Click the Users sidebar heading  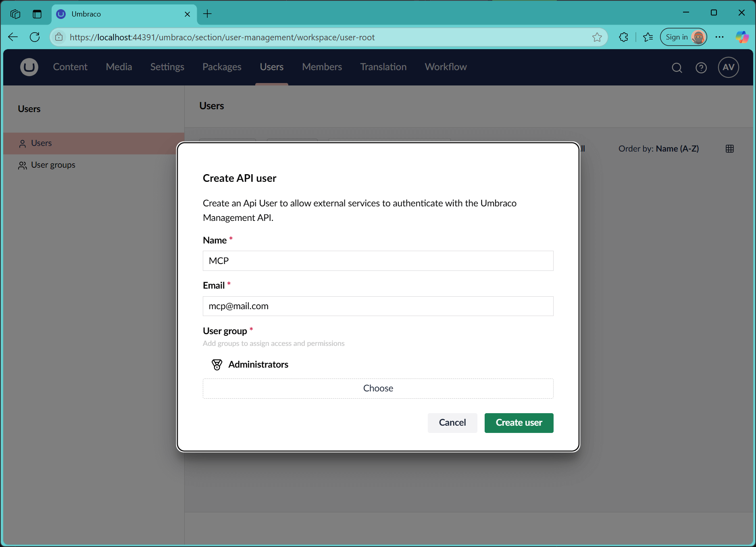point(29,109)
